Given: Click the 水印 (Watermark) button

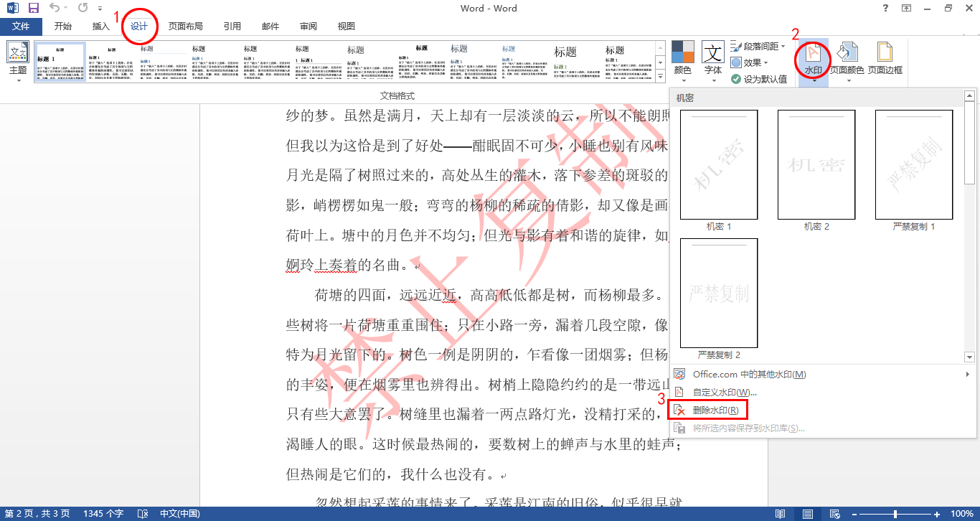Looking at the screenshot, I should pos(814,62).
